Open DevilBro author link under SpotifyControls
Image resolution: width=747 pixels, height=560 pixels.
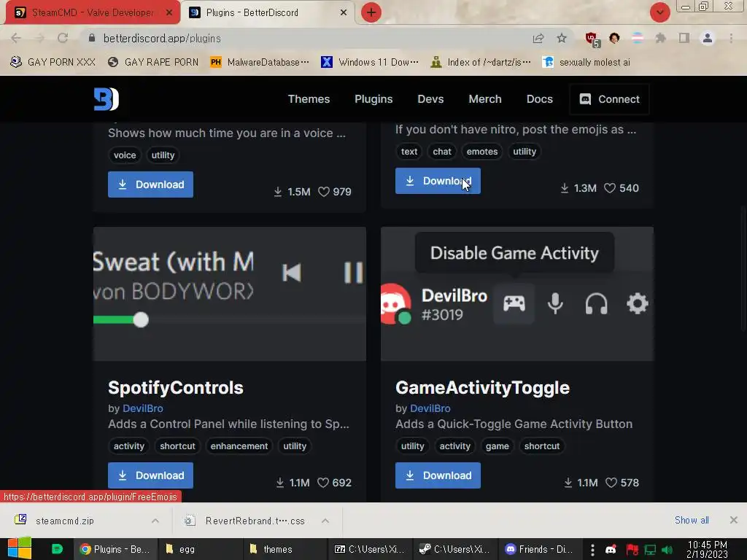(x=143, y=408)
